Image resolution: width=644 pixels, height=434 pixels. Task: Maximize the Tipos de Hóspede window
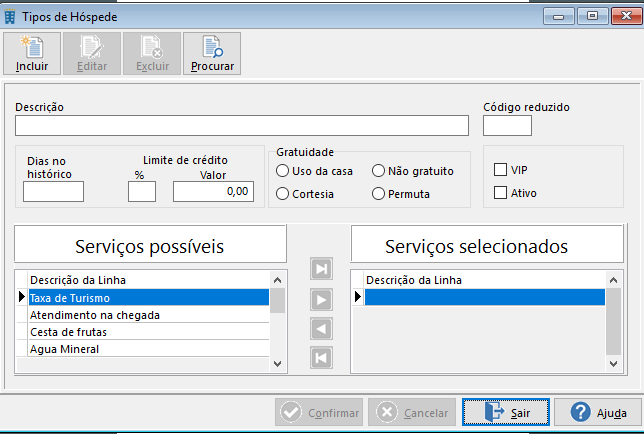coord(593,16)
